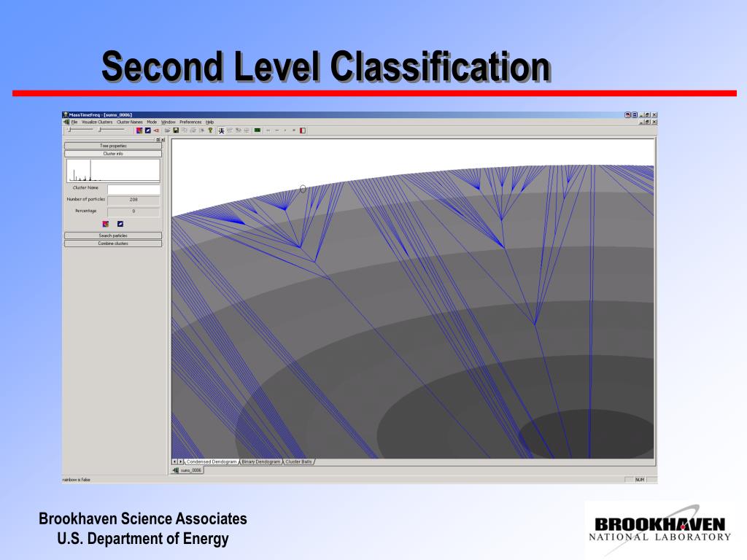Click the red plus toolbar icon

pos(156,131)
